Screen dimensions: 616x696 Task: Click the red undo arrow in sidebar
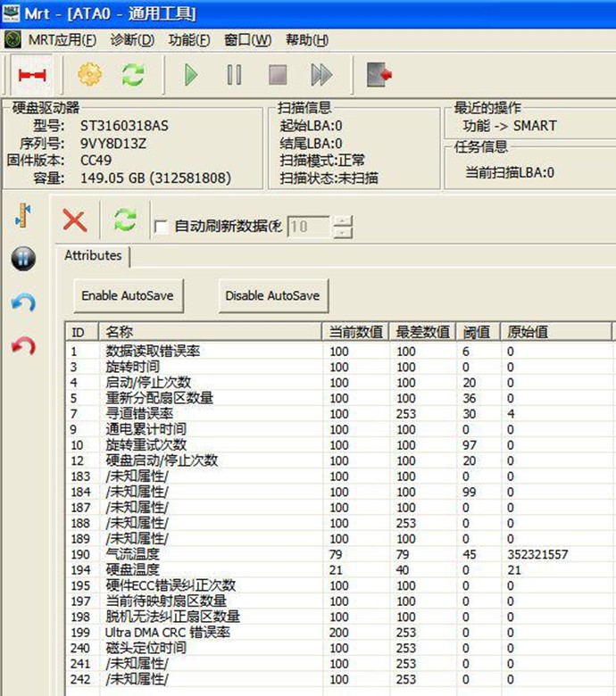click(23, 345)
